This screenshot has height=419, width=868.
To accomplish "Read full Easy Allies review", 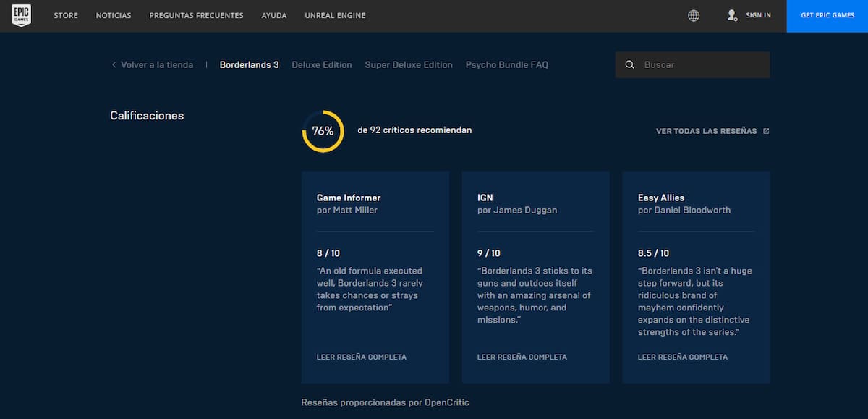I will pyautogui.click(x=683, y=357).
